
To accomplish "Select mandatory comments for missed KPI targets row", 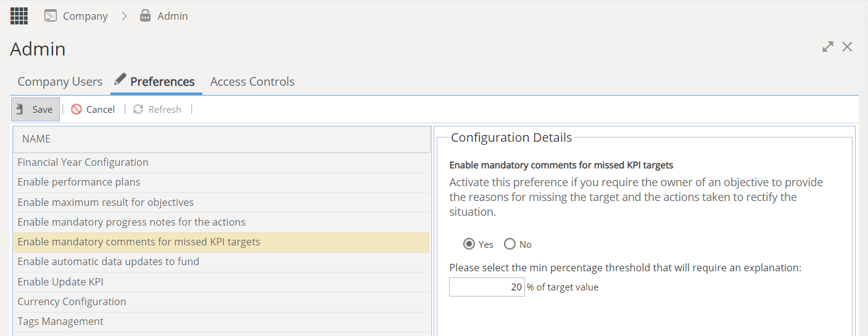I will coord(221,242).
